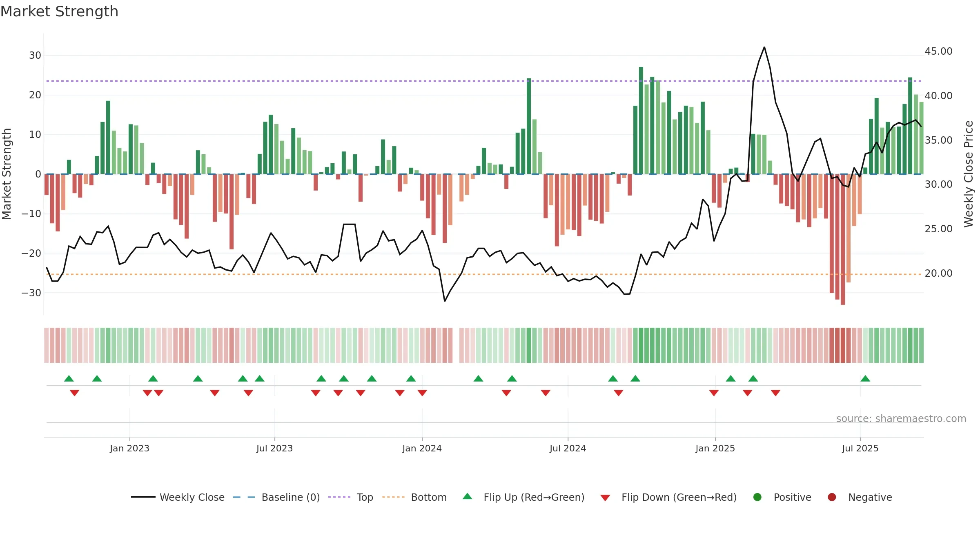Click the purple dotted Top legend line

[339, 497]
